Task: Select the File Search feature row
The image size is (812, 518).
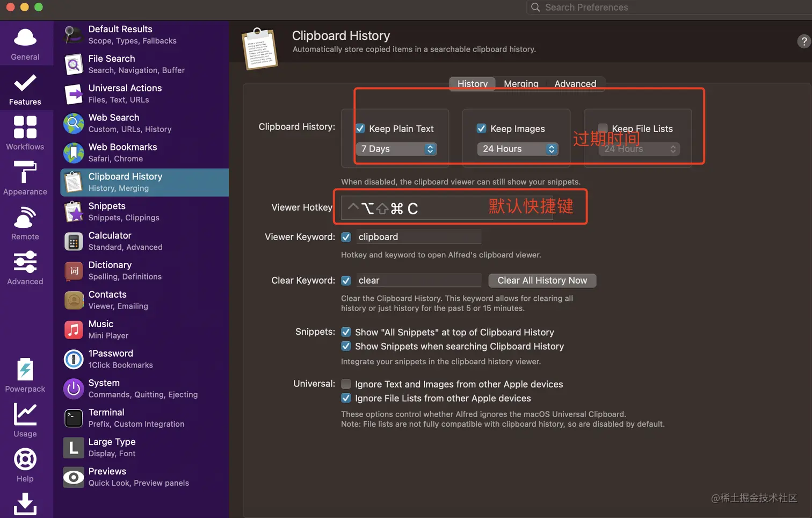Action: [144, 64]
